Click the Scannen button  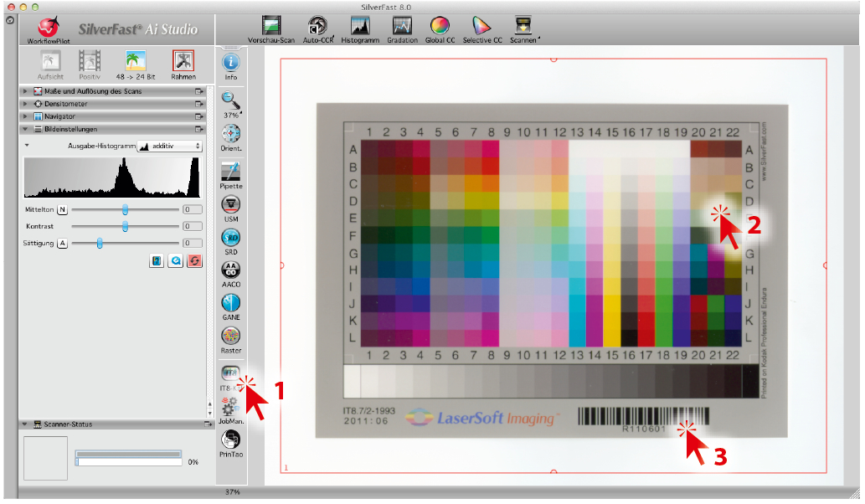[x=523, y=29]
